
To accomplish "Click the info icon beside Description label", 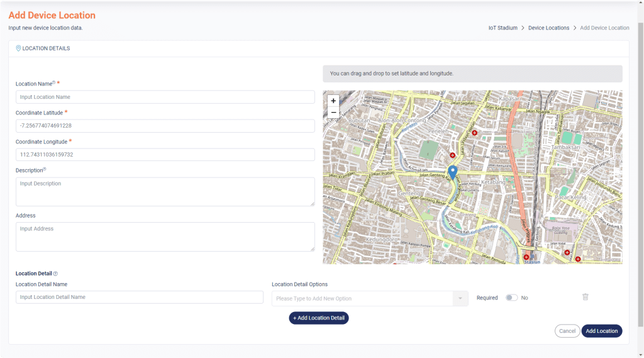I will click(45, 169).
